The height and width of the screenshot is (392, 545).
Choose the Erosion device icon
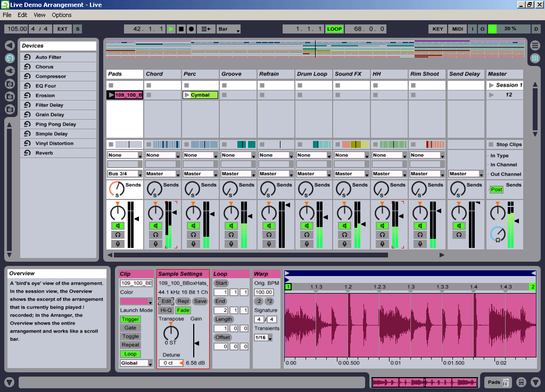click(27, 95)
